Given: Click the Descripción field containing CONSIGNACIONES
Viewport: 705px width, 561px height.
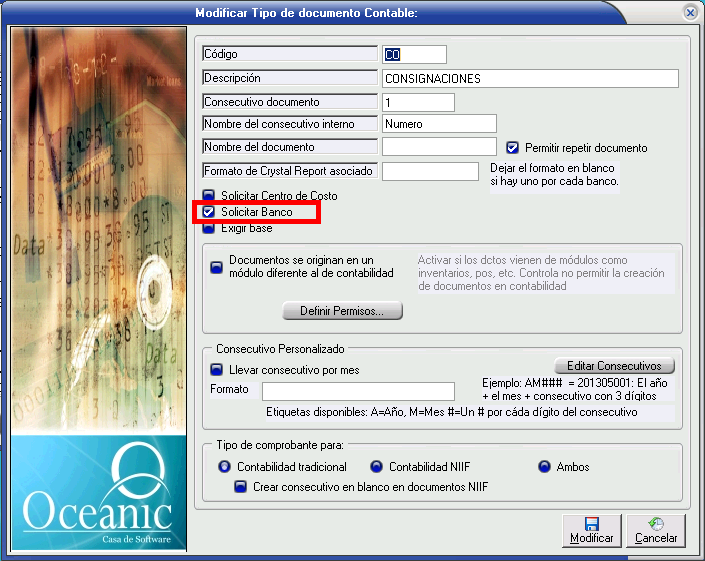Looking at the screenshot, I should click(530, 78).
